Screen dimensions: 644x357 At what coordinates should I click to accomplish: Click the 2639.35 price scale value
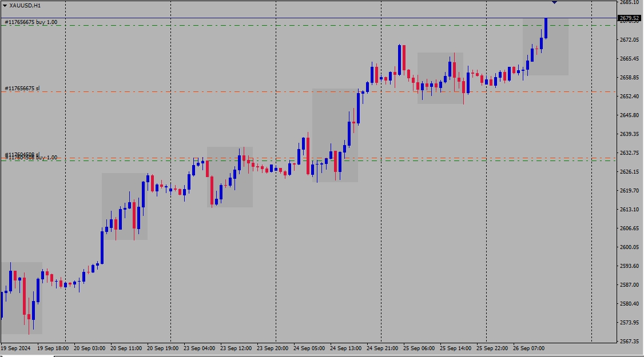click(x=629, y=134)
